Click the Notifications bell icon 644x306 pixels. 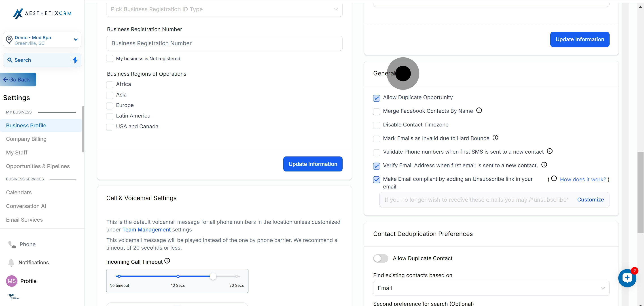(11, 263)
